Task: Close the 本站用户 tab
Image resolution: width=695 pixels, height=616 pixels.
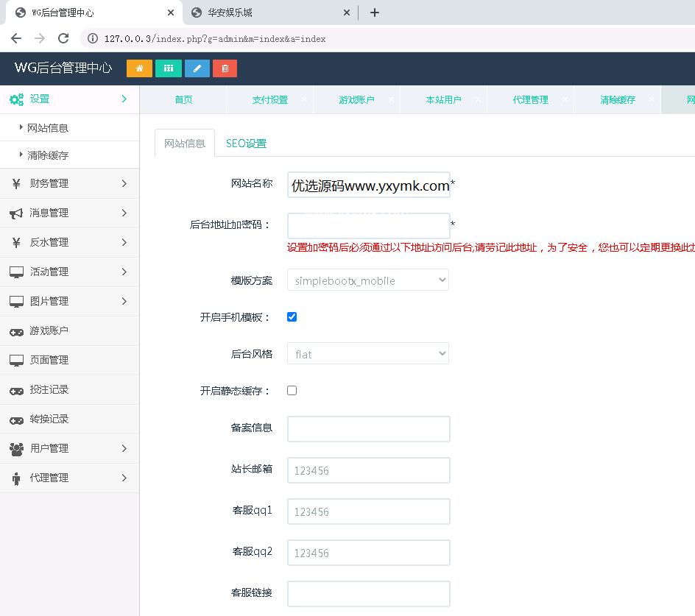Action: tap(479, 99)
